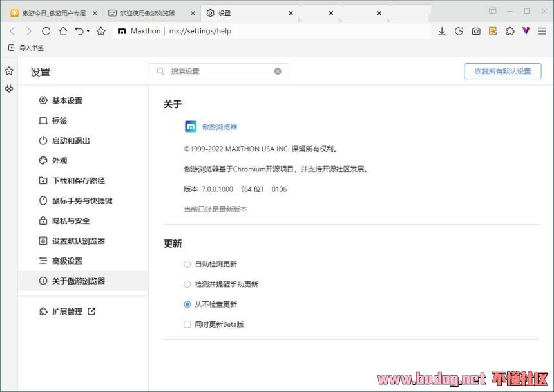Go to the home page icon
This screenshot has height=392, width=554.
(x=63, y=31)
